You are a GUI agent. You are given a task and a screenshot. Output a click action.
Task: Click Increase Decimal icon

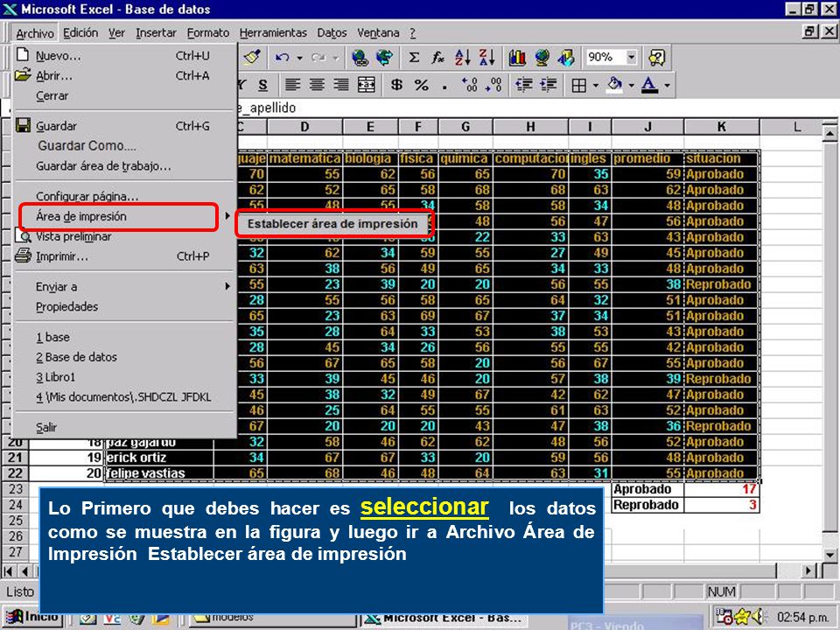pyautogui.click(x=469, y=85)
